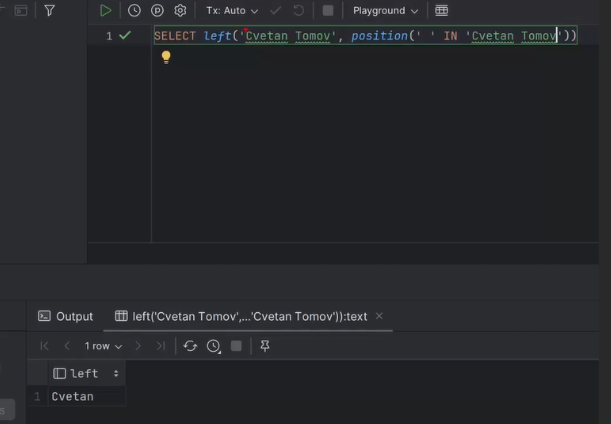The width and height of the screenshot is (611, 424).
Task: Click the filter funnel icon in the left panel
Action: (x=49, y=11)
